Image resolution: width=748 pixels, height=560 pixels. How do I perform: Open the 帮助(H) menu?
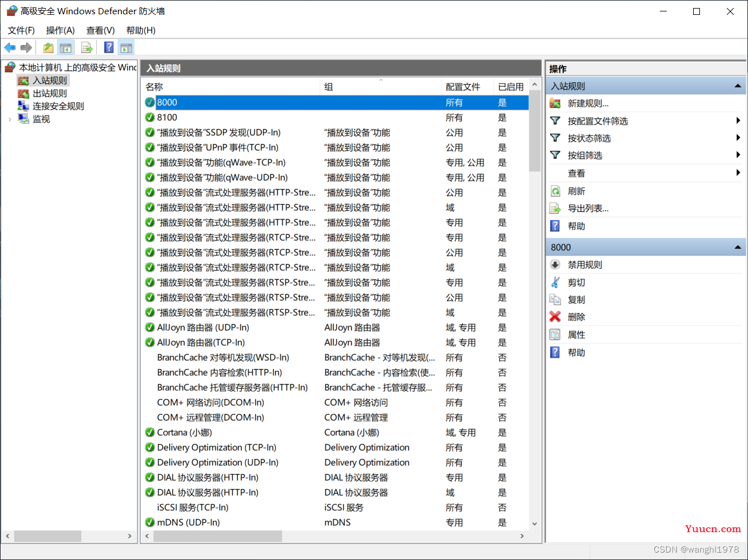coord(141,30)
